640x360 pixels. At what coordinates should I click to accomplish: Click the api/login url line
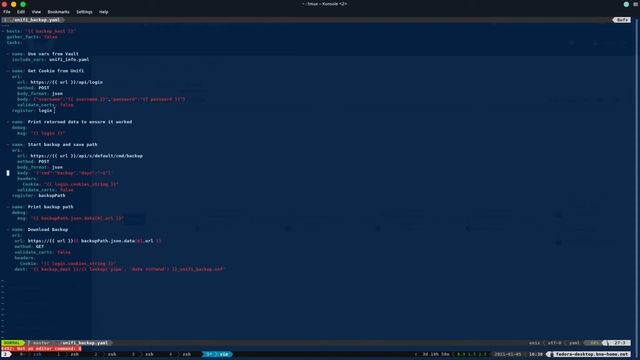pos(60,82)
